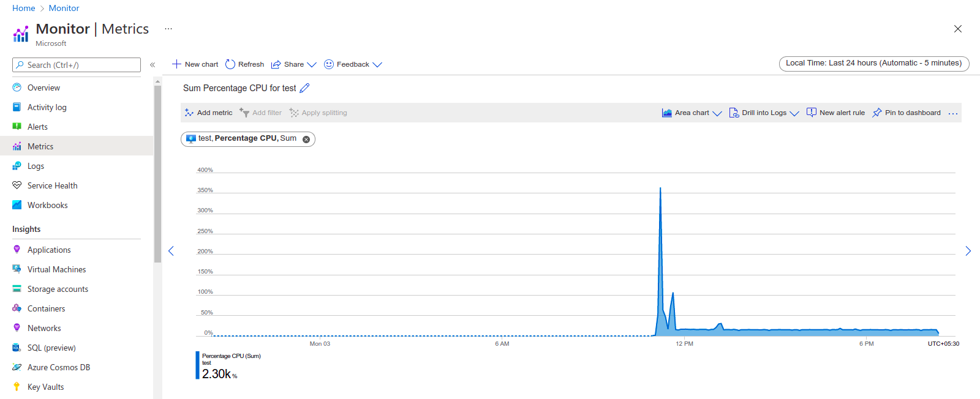Click the Add filter button

pos(260,113)
